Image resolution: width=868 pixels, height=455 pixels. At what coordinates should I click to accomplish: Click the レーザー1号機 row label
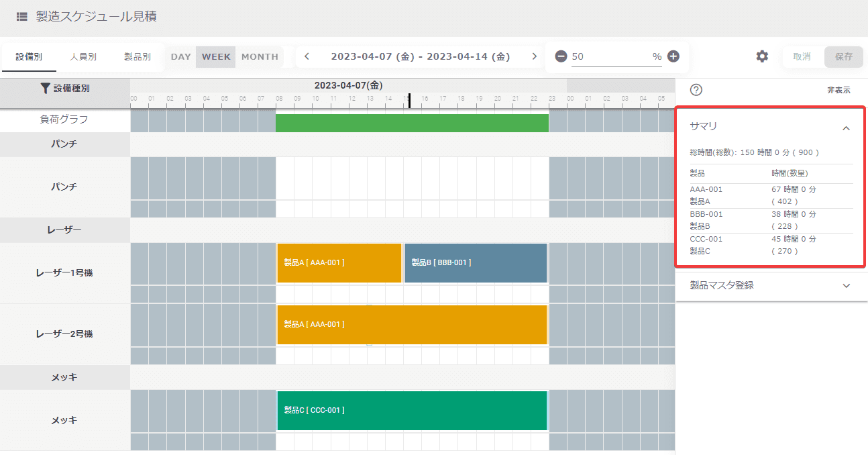point(65,273)
